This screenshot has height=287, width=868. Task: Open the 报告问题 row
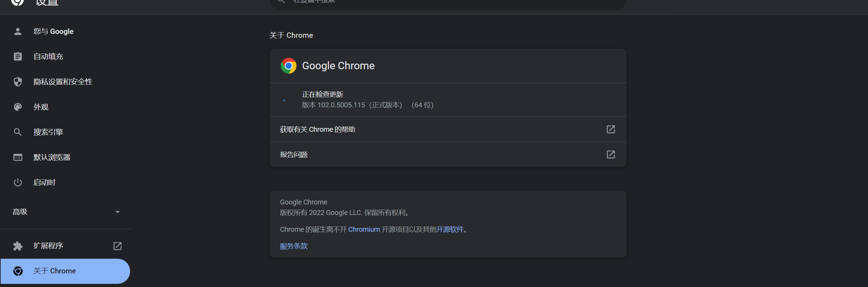click(448, 155)
